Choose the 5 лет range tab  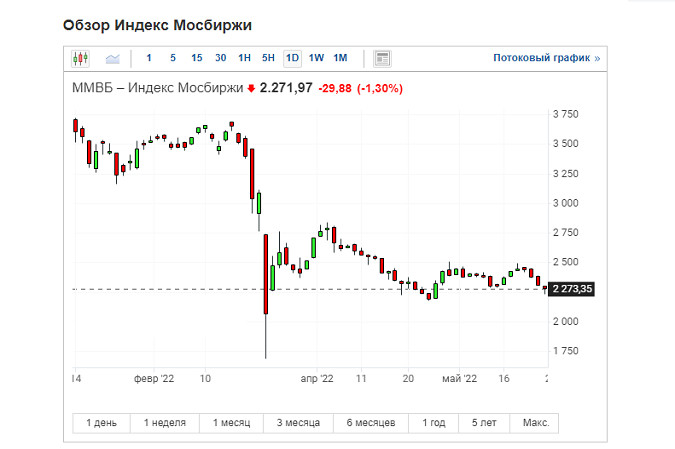(484, 423)
